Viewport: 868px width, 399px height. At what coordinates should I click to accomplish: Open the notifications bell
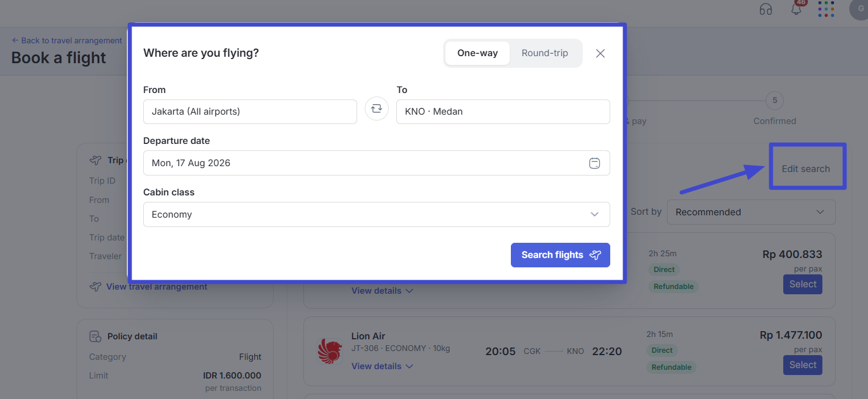pos(796,9)
